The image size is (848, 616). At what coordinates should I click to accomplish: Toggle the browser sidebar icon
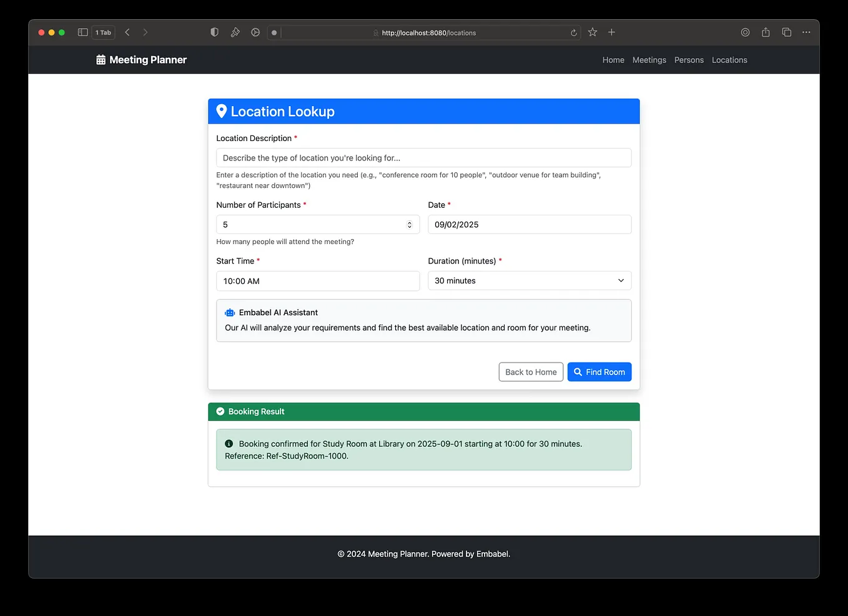(x=82, y=32)
